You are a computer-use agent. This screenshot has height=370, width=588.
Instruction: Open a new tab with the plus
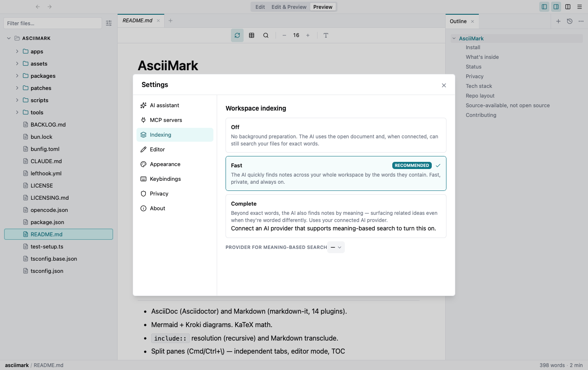(x=171, y=21)
